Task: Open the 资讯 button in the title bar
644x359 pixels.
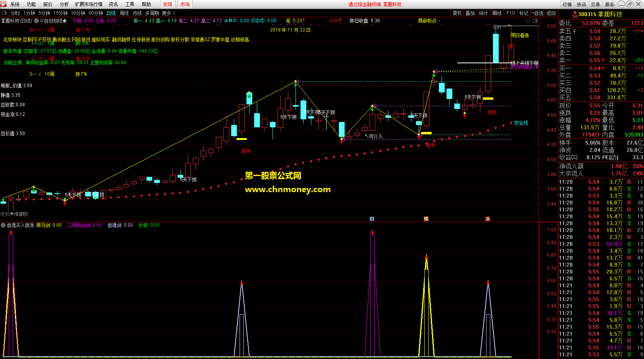Action: [x=582, y=4]
